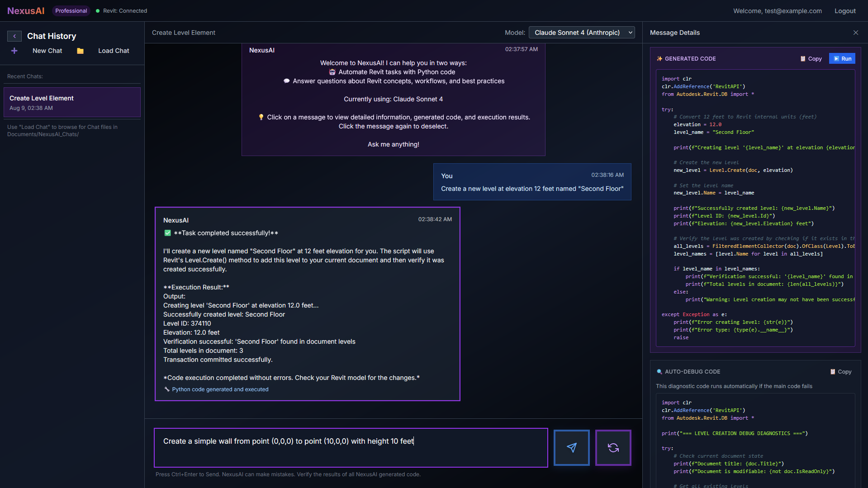Viewport: 868px width, 488px height.
Task: Copy the generated code
Action: point(811,58)
